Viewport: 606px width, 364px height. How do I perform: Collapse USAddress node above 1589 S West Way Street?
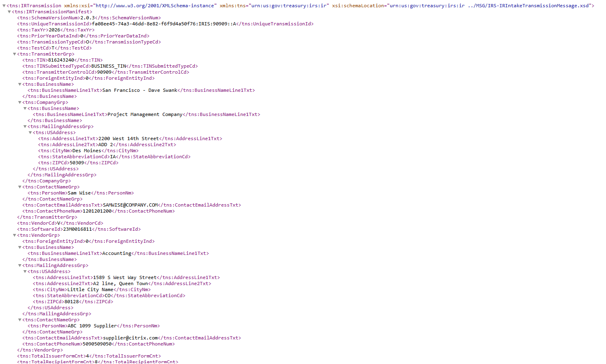[25, 271]
